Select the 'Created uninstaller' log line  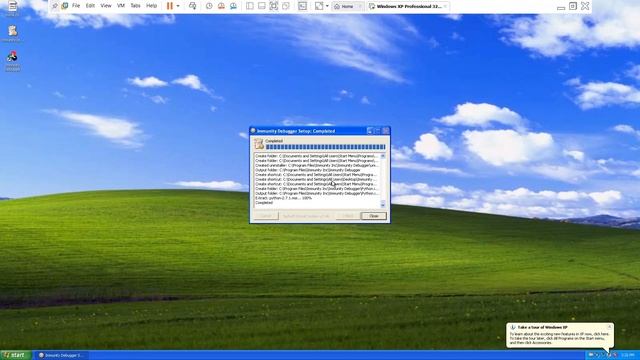316,165
